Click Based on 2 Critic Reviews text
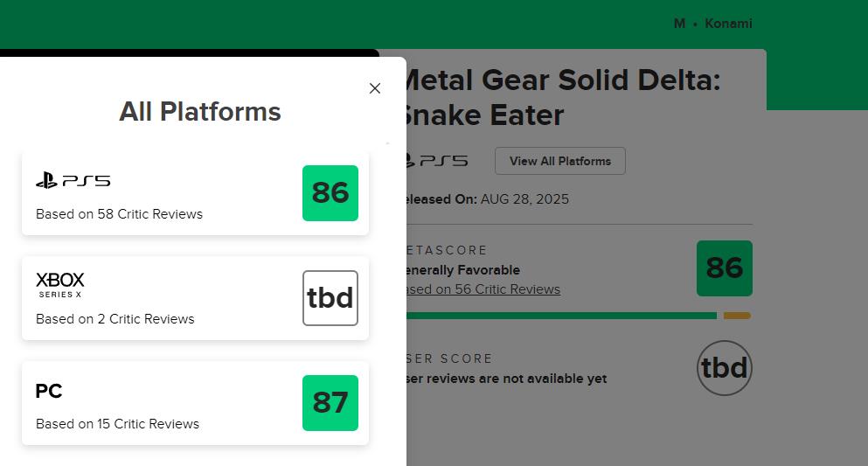The width and height of the screenshot is (868, 466). (115, 319)
